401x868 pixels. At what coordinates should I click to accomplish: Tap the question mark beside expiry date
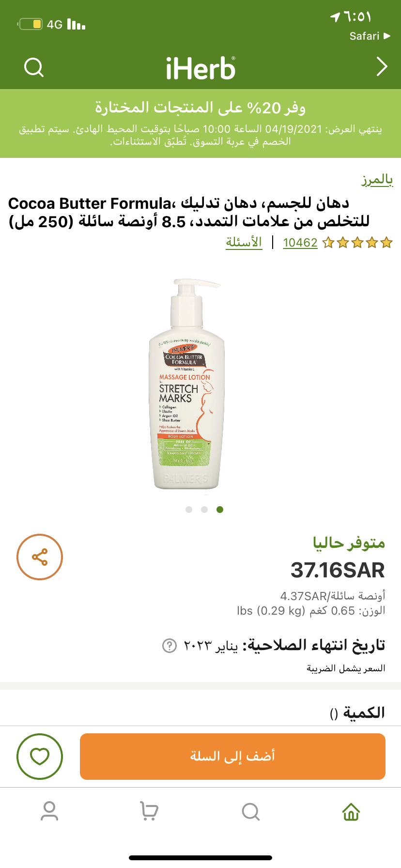coord(169,646)
